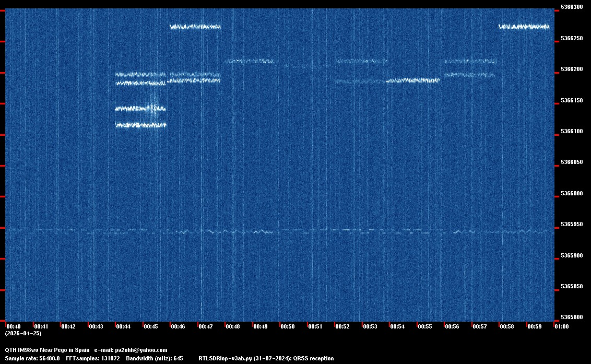
Task: Click the RTLSDRlop-v3ab.py script name
Action: pyautogui.click(x=227, y=358)
